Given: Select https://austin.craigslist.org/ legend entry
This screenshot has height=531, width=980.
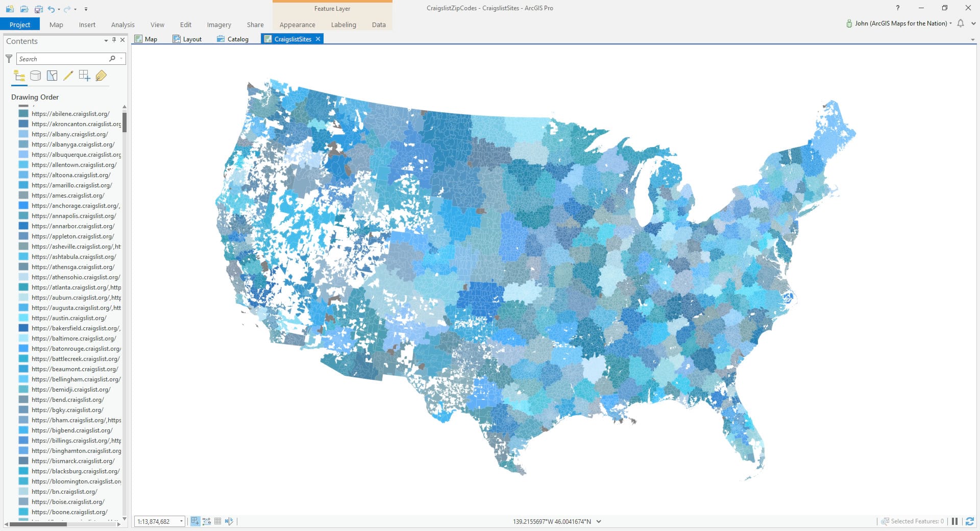Looking at the screenshot, I should [69, 318].
